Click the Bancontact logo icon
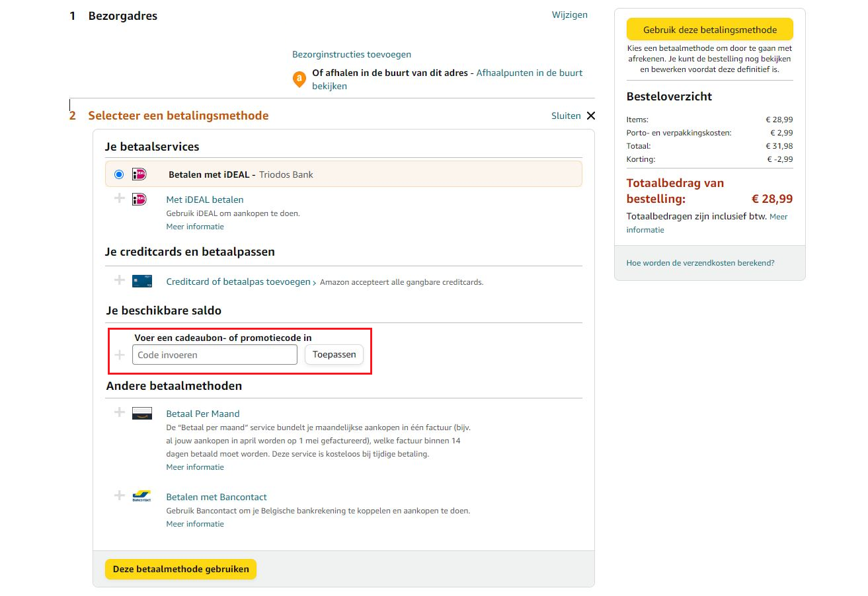Image resolution: width=868 pixels, height=596 pixels. [x=141, y=496]
